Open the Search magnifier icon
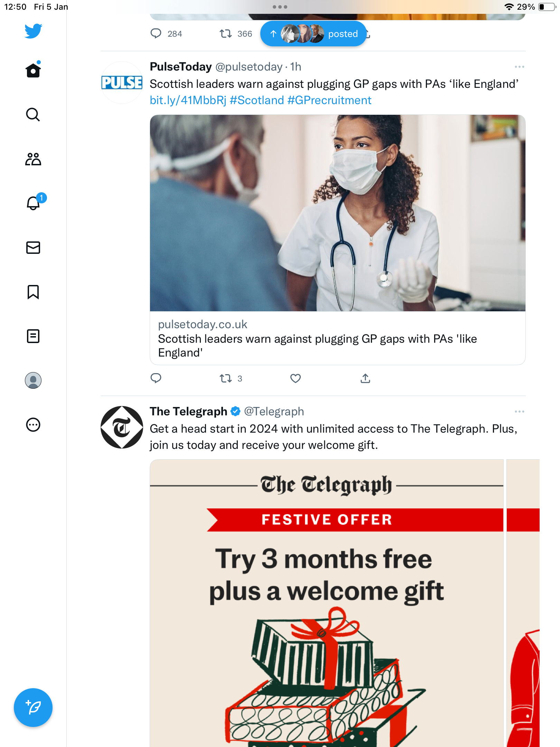The width and height of the screenshot is (560, 747). 33,114
